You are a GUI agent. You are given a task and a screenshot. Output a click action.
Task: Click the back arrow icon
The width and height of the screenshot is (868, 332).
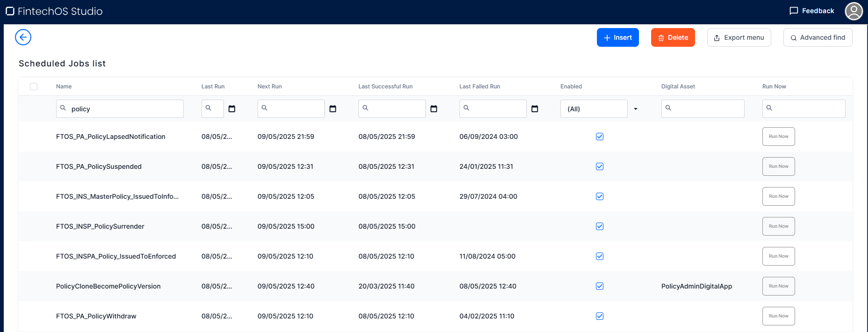[x=23, y=37]
